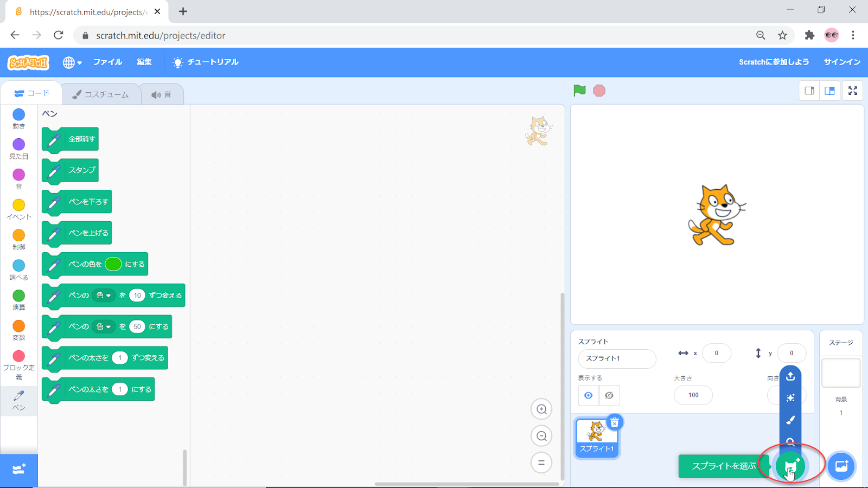The width and height of the screenshot is (868, 488).
Task: Enter full screen stage mode
Action: [853, 91]
